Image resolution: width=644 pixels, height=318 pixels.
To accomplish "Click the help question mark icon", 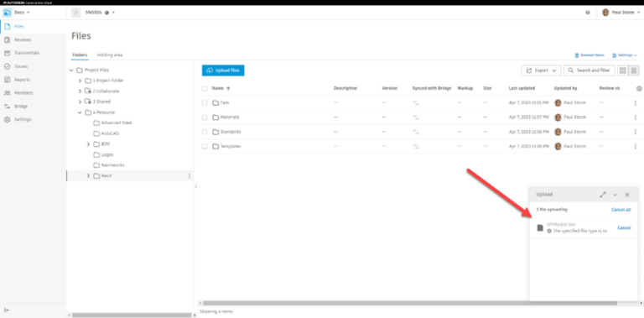I will pos(588,13).
